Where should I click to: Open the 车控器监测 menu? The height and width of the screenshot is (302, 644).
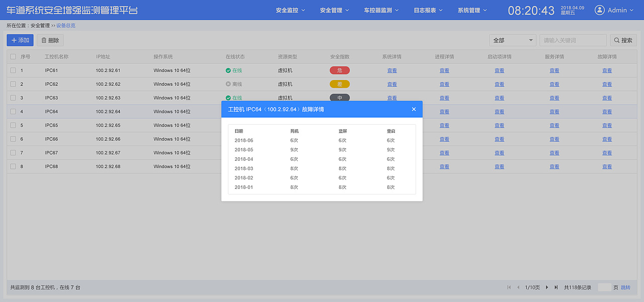pyautogui.click(x=381, y=10)
